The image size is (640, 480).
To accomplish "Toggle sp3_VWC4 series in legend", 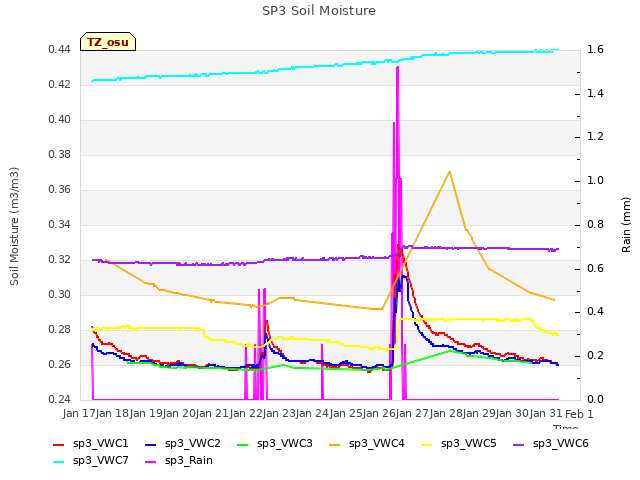I will click(x=367, y=444).
